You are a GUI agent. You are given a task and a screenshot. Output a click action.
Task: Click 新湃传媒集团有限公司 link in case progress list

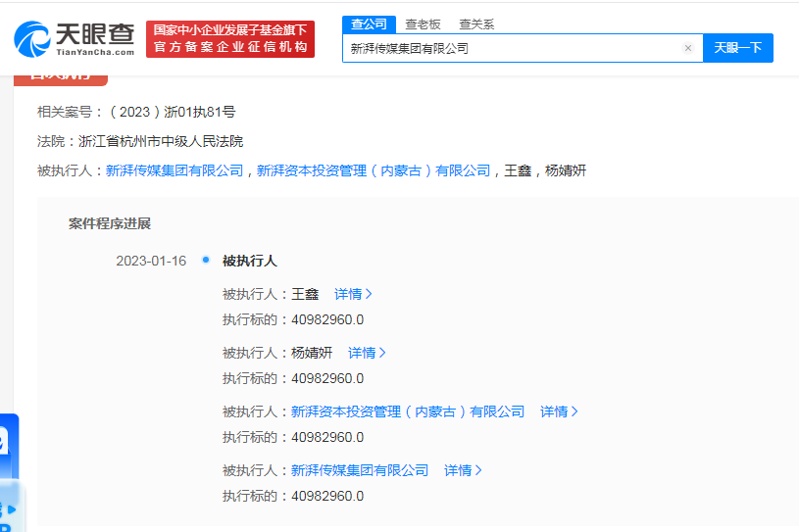(x=360, y=470)
